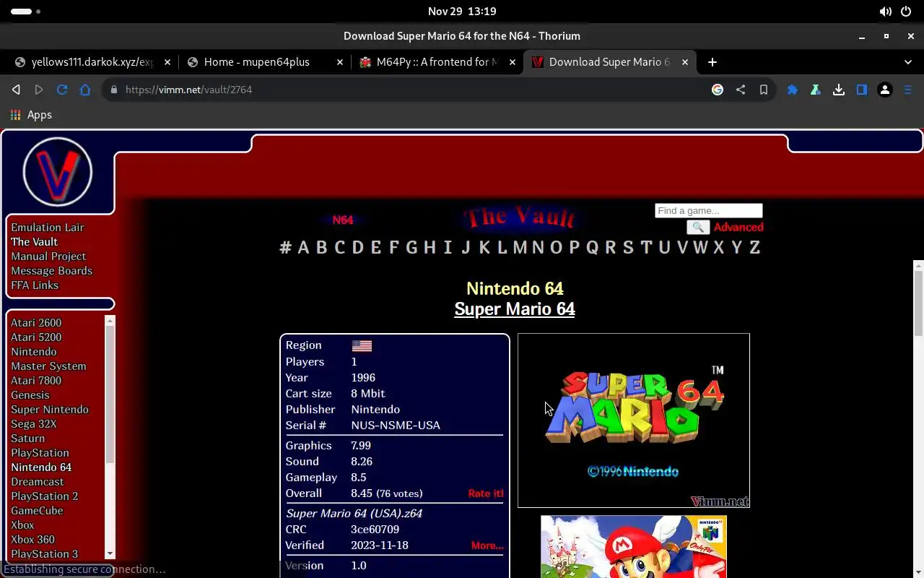Click the magnifier search button
Screen dimensions: 924x578
pyautogui.click(x=698, y=227)
